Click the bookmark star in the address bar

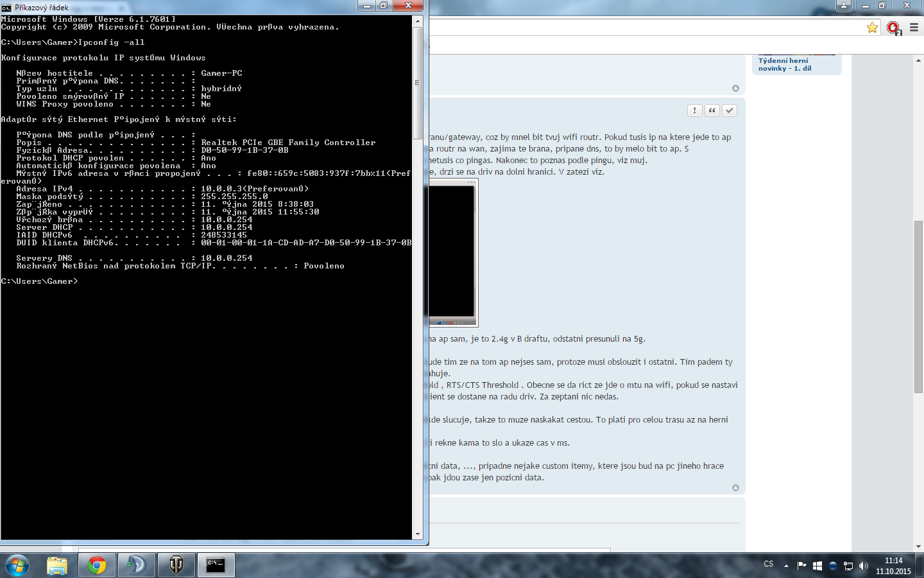(x=872, y=28)
